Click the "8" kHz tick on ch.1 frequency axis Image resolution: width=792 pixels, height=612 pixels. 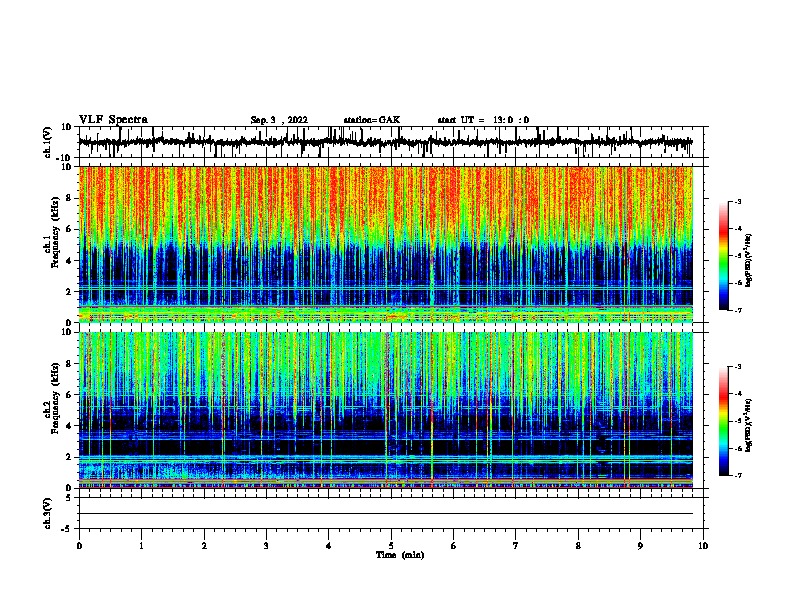coord(70,198)
